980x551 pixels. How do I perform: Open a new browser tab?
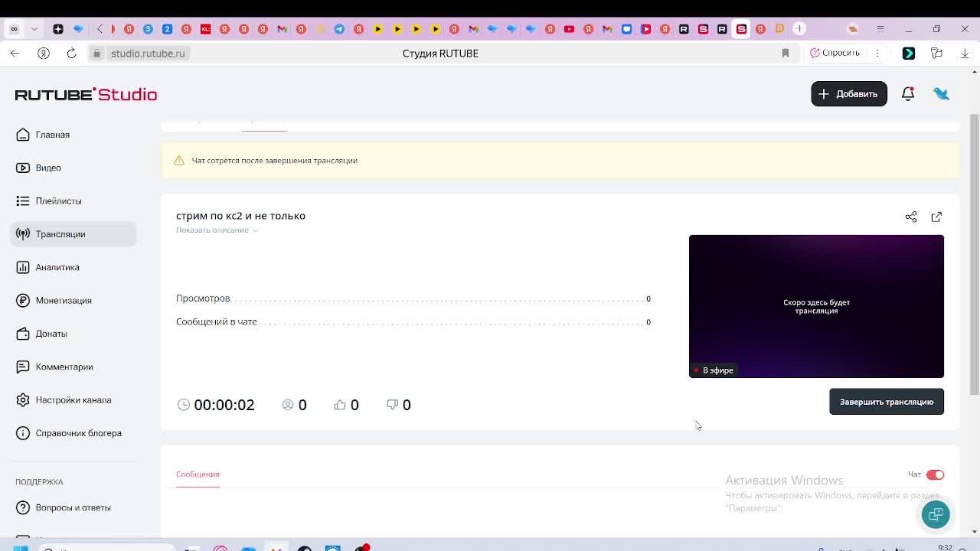799,28
